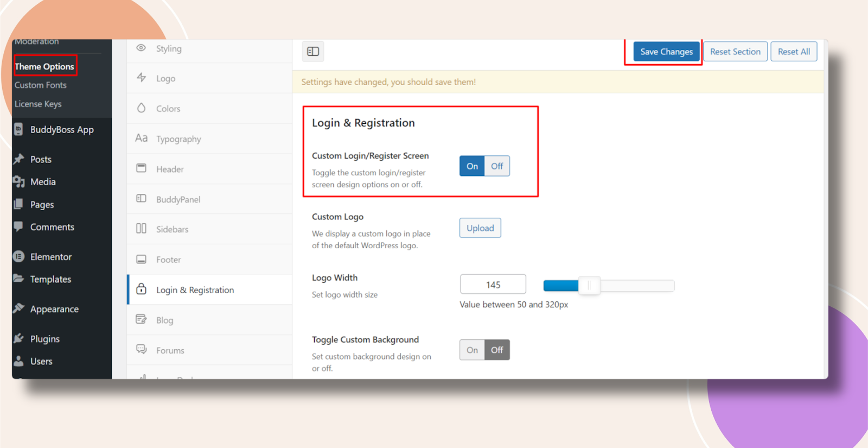Click the Comments bubble icon

pos(19,226)
